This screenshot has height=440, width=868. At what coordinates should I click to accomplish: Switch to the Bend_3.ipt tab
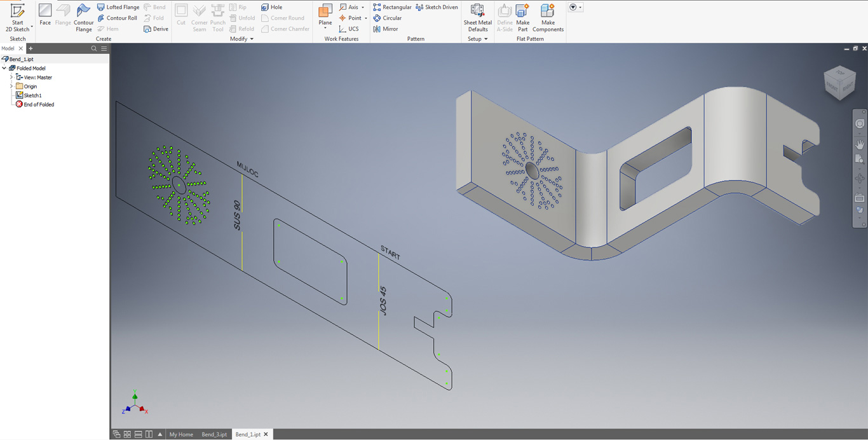214,434
